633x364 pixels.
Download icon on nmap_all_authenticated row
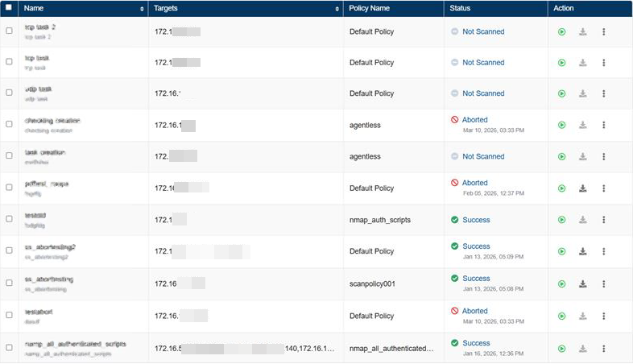582,348
